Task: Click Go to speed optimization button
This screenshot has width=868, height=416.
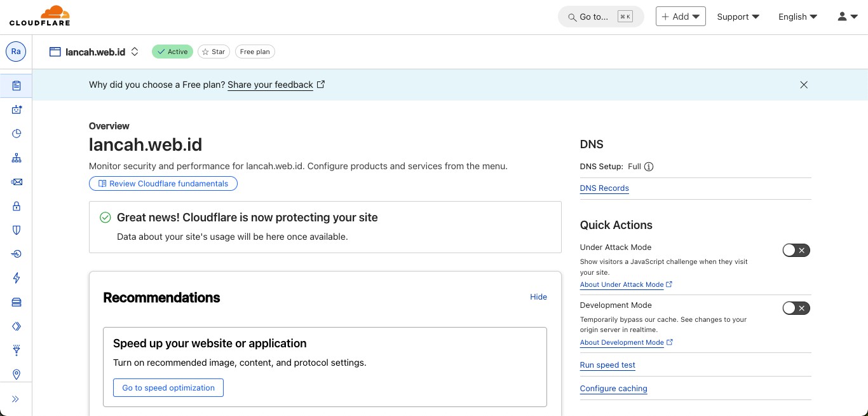Action: pos(168,388)
